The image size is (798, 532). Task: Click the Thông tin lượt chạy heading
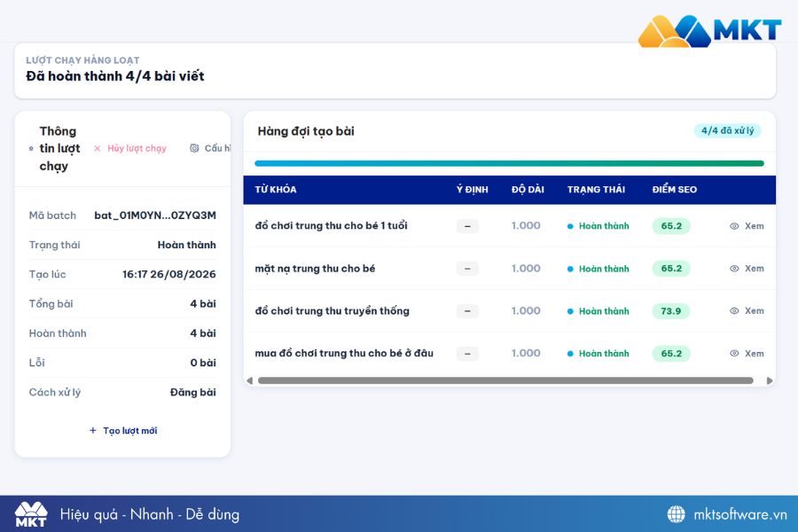(59, 149)
